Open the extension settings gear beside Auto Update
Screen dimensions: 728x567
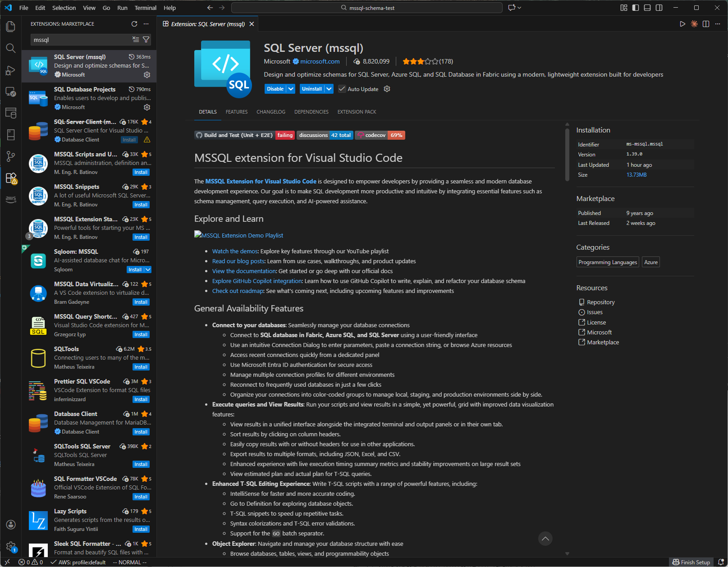pyautogui.click(x=387, y=89)
